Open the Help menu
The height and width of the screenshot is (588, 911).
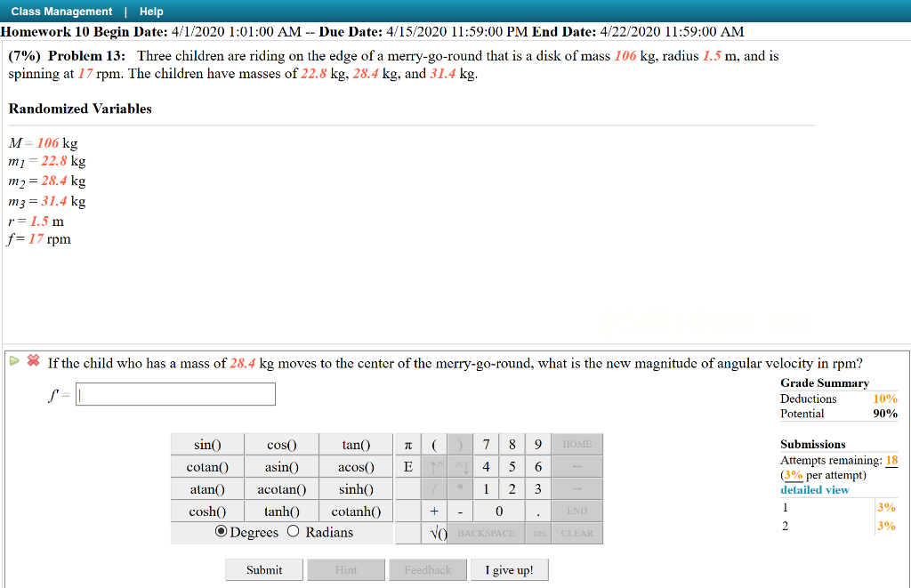click(x=151, y=11)
